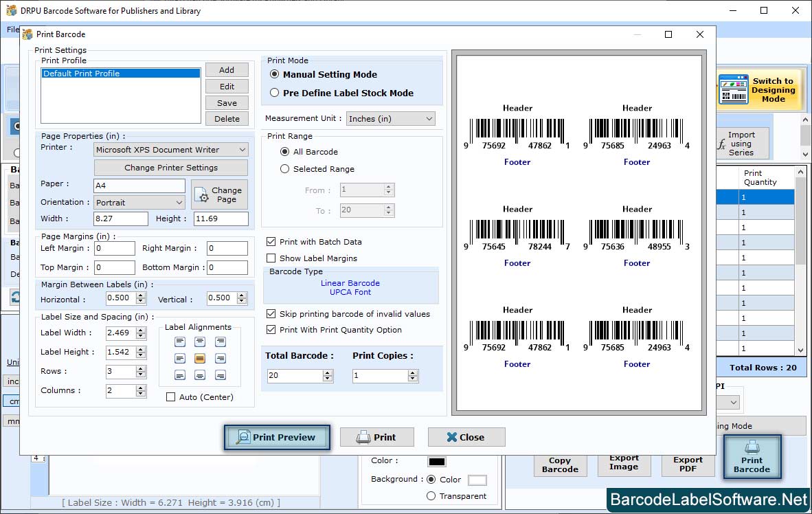
Task: Select Default Print Profile entry
Action: [121, 74]
